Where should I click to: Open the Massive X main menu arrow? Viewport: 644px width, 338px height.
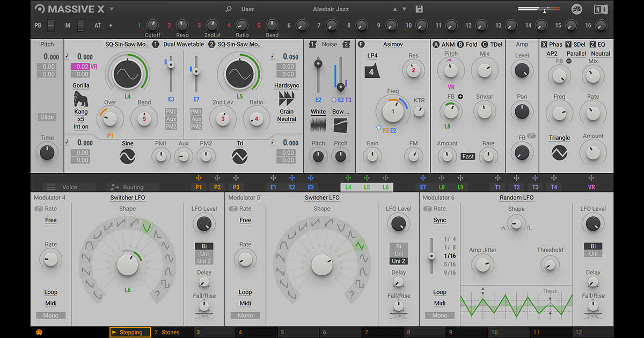(112, 9)
